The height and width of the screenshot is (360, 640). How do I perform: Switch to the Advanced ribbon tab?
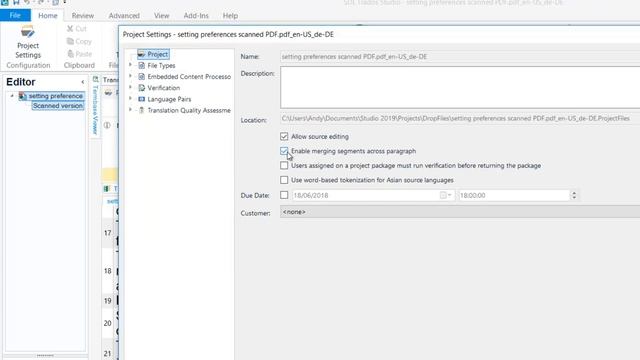124,16
